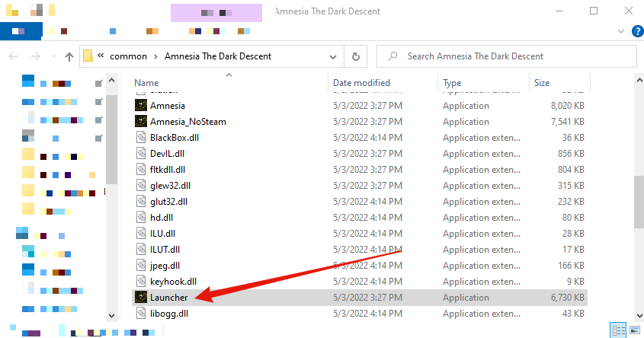Click the Amnesia The Dark Descent breadcrumb

point(218,56)
